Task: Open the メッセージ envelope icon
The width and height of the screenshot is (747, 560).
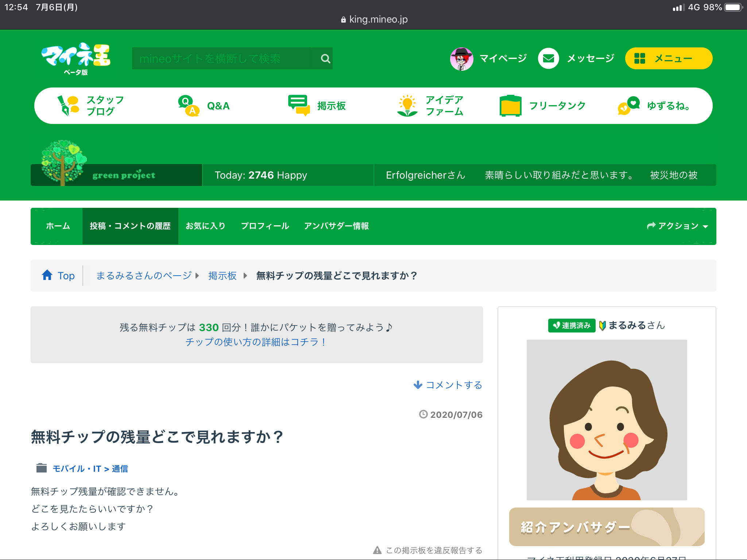Action: click(x=548, y=59)
